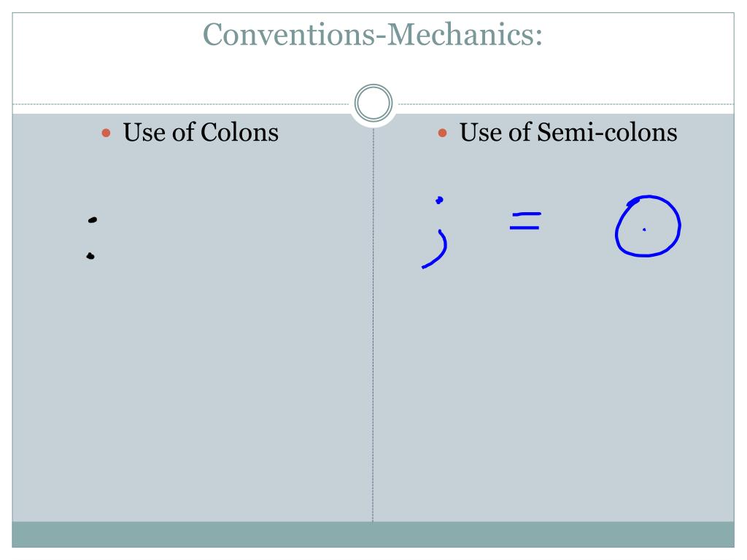
Task: Click the blue handwritten equals sign
Action: pyautogui.click(x=525, y=221)
